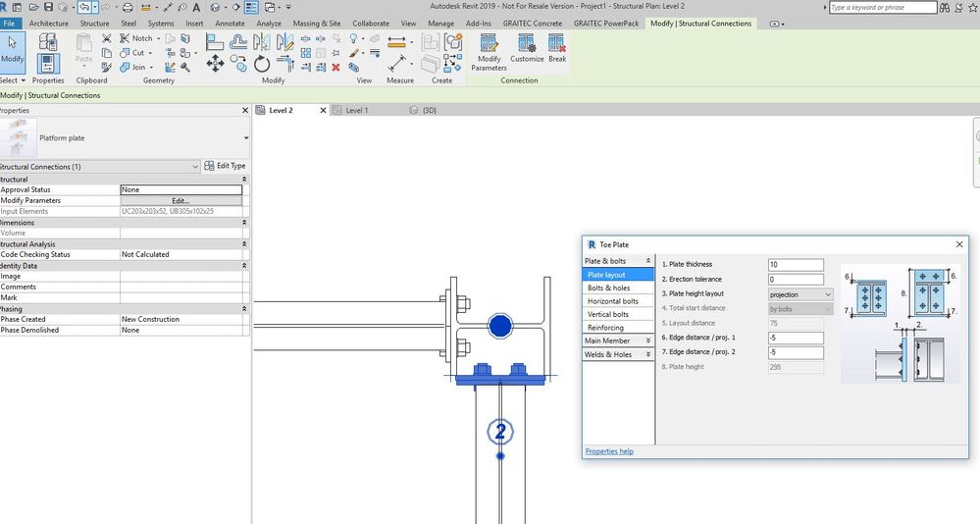Switch to the {3D} view tab
Viewport: 980px width, 524px height.
click(430, 110)
